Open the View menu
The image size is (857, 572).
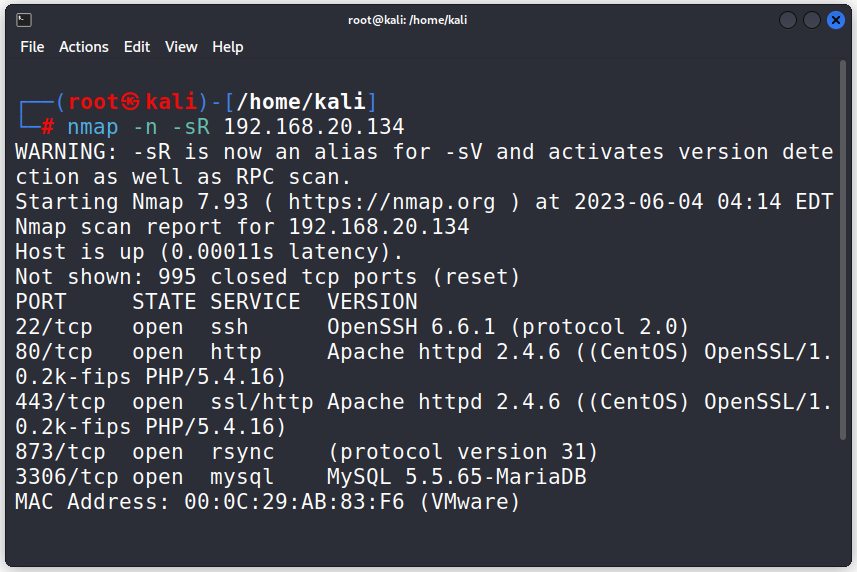(x=181, y=47)
